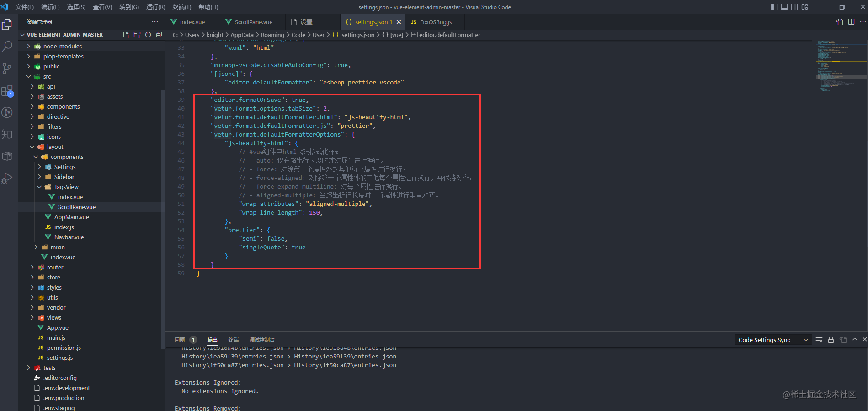Open the 终端(T) menu
868x411 pixels.
182,7
